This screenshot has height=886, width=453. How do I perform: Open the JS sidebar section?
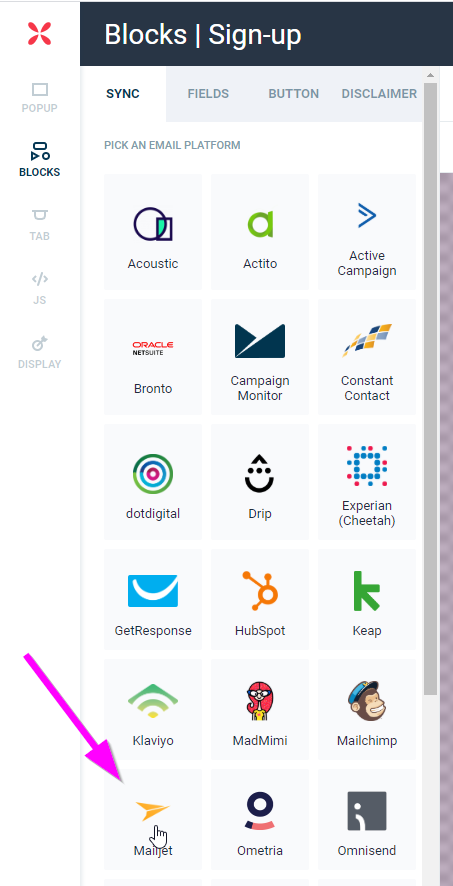pos(40,289)
